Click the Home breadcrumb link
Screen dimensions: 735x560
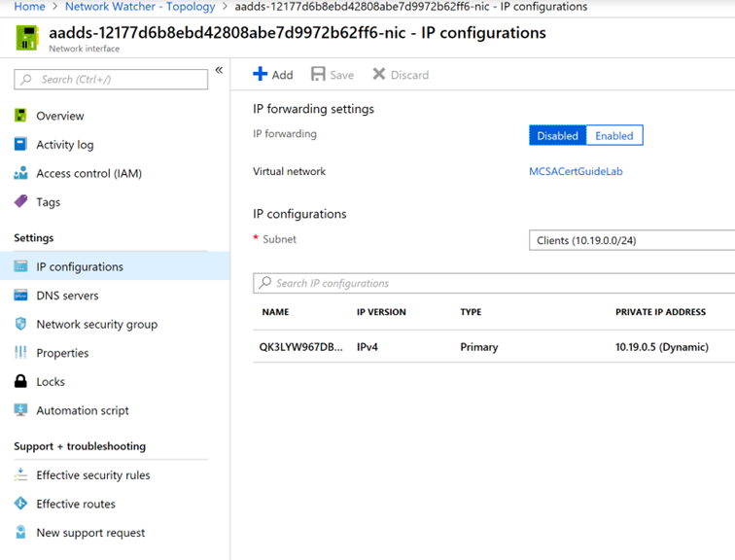(29, 7)
